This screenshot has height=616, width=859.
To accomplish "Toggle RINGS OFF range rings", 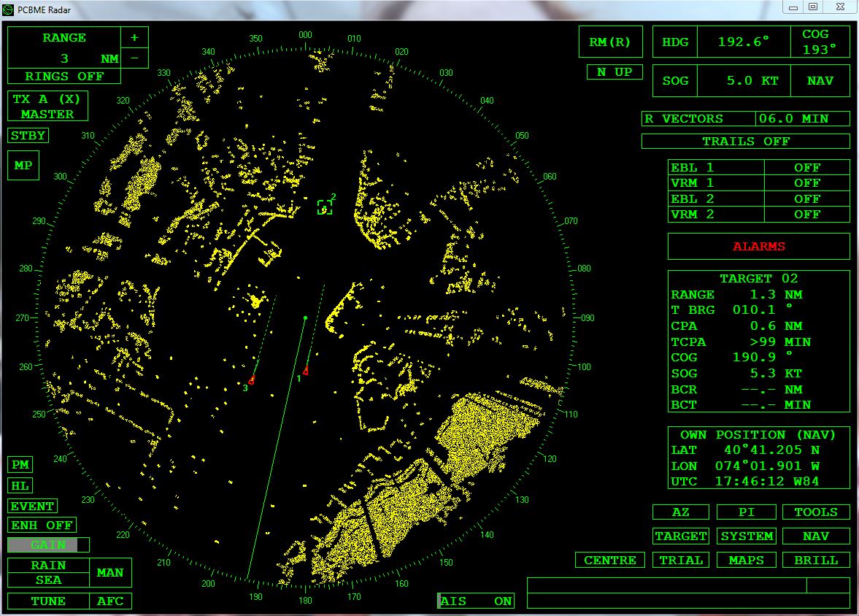I will (64, 77).
